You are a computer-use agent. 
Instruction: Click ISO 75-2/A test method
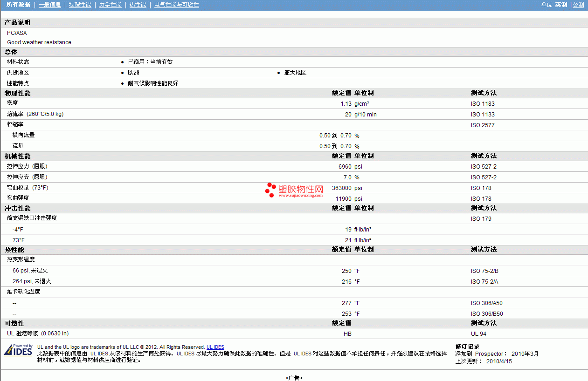click(484, 282)
